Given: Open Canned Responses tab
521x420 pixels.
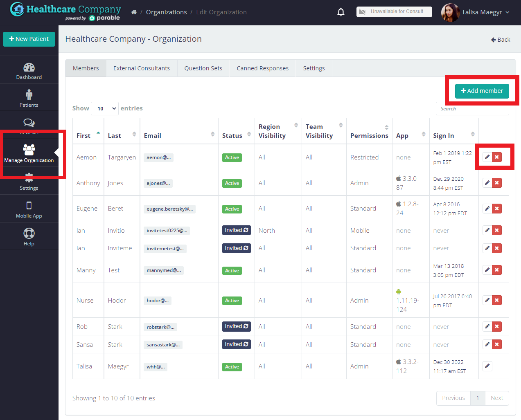Looking at the screenshot, I should (263, 68).
